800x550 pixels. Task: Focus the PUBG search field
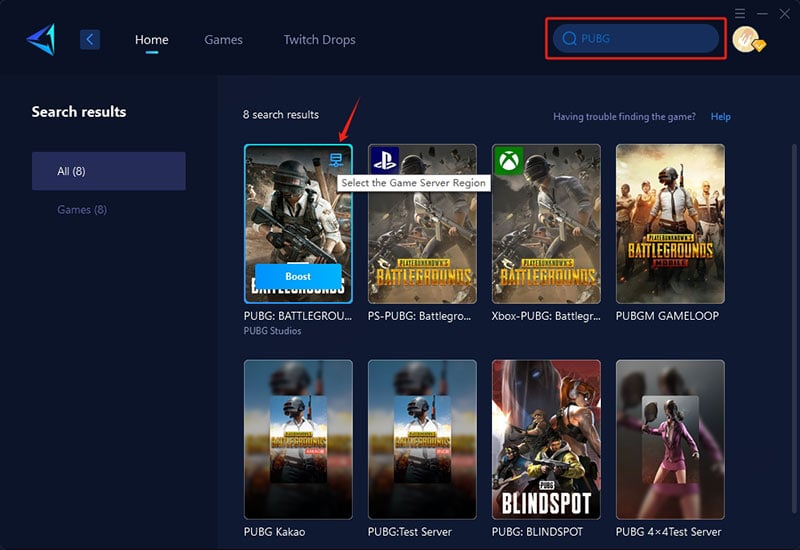point(636,38)
